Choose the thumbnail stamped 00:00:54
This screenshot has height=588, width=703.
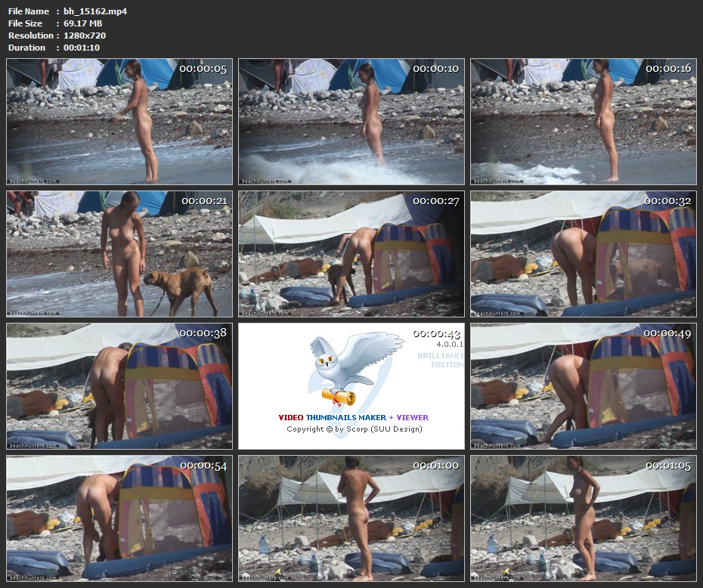[x=119, y=518]
